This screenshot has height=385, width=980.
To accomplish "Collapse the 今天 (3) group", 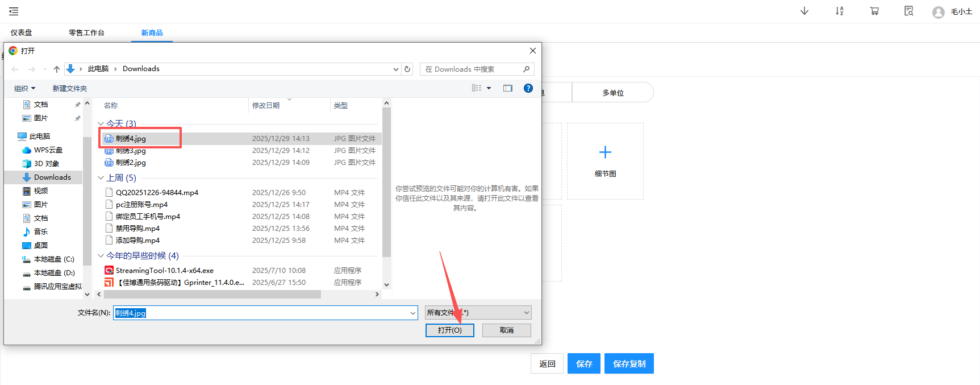I will (x=101, y=123).
